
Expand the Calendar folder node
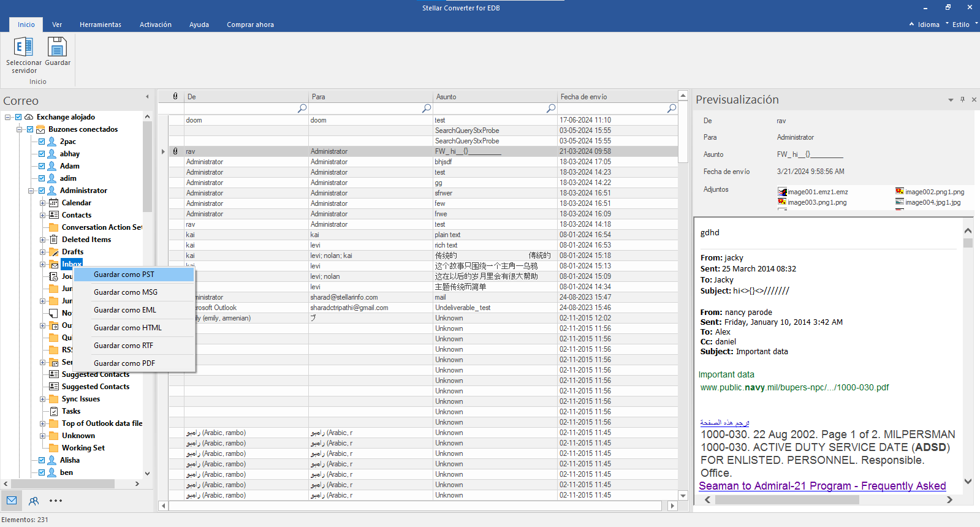point(43,203)
